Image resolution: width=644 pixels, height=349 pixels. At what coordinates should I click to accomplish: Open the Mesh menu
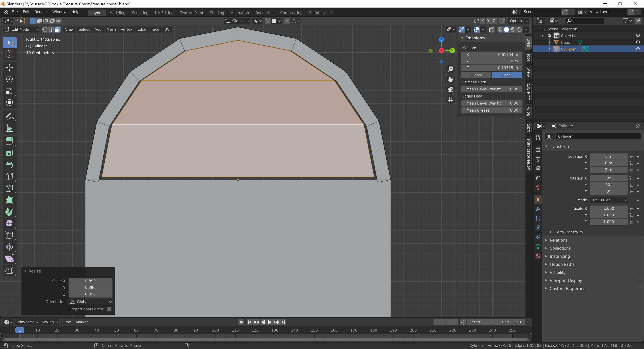[x=111, y=30]
